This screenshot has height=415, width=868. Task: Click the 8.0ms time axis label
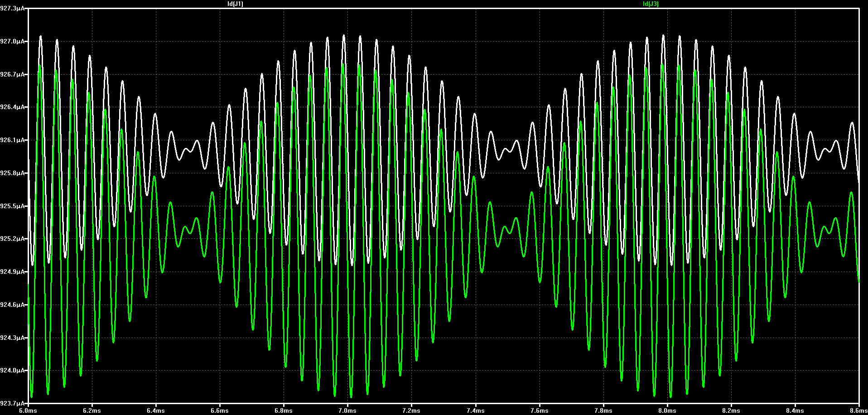(667, 411)
